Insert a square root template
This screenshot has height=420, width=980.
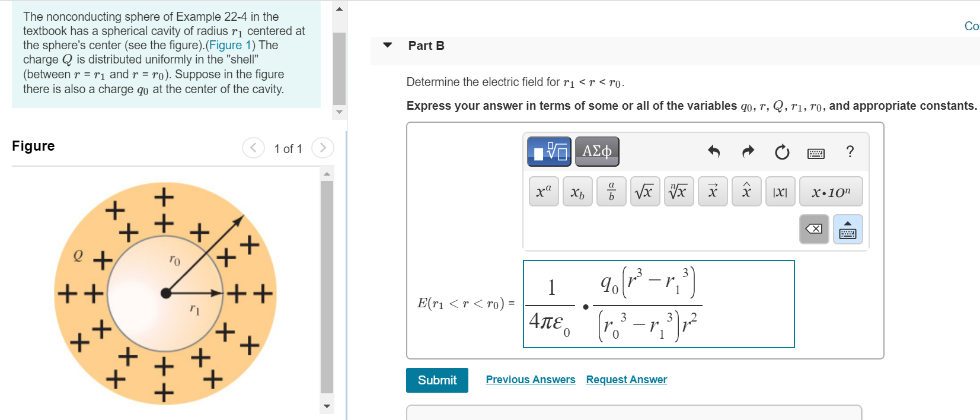click(x=644, y=191)
